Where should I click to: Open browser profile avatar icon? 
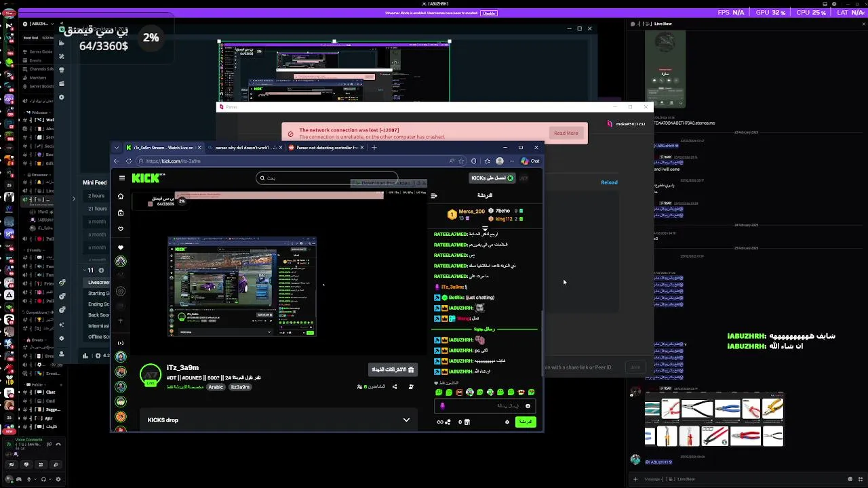coord(500,161)
